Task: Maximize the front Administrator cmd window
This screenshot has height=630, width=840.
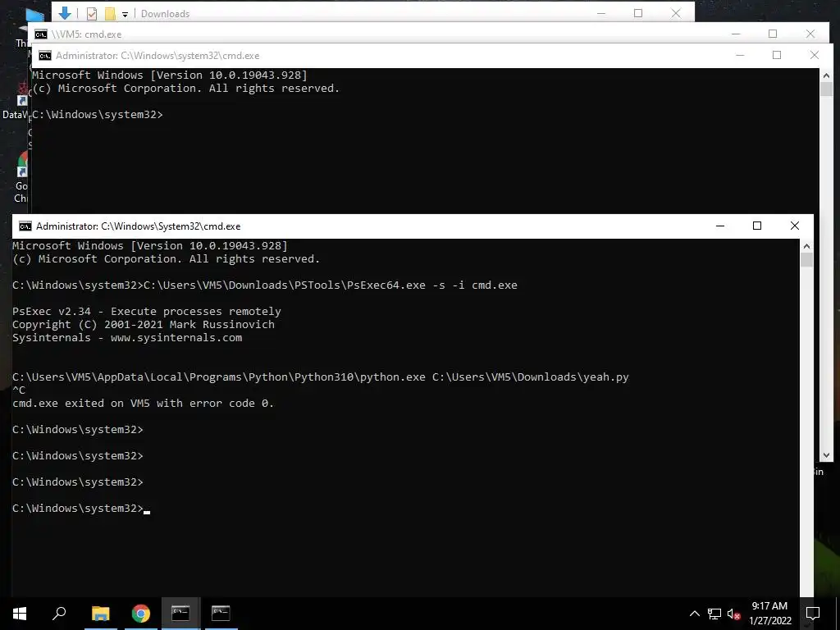Action: point(757,226)
